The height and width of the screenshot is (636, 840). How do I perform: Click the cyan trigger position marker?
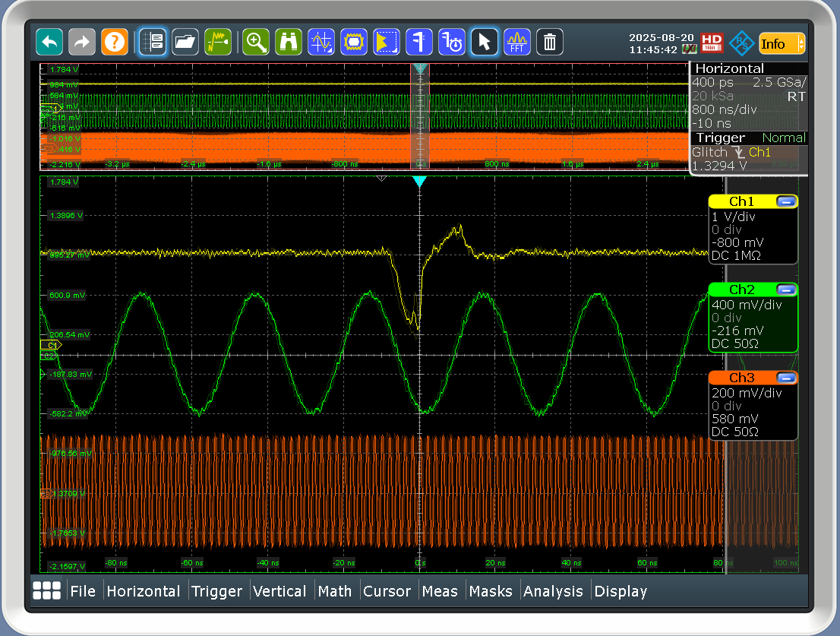click(419, 182)
